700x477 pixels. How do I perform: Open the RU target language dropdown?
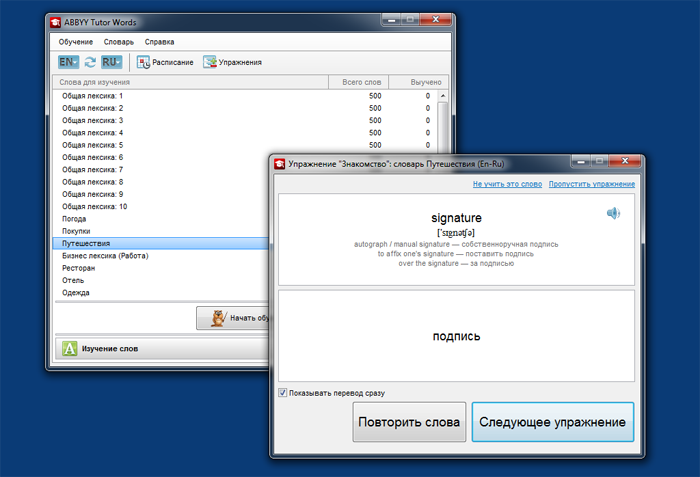pyautogui.click(x=111, y=62)
